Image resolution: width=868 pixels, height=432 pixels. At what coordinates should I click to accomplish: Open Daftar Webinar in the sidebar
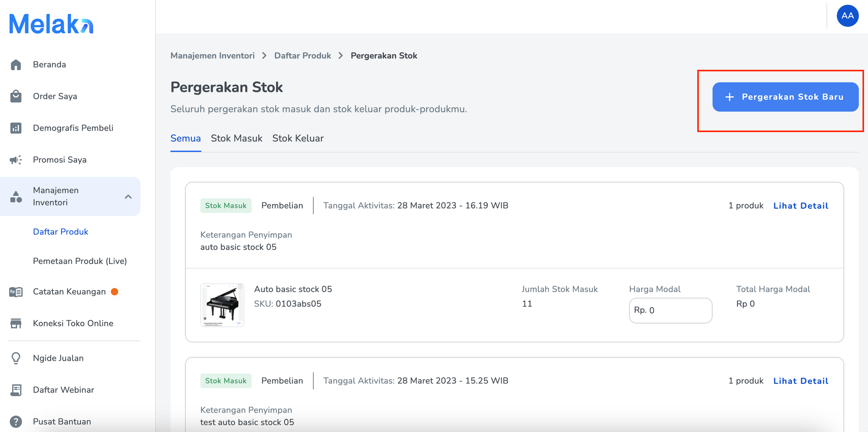(x=63, y=390)
